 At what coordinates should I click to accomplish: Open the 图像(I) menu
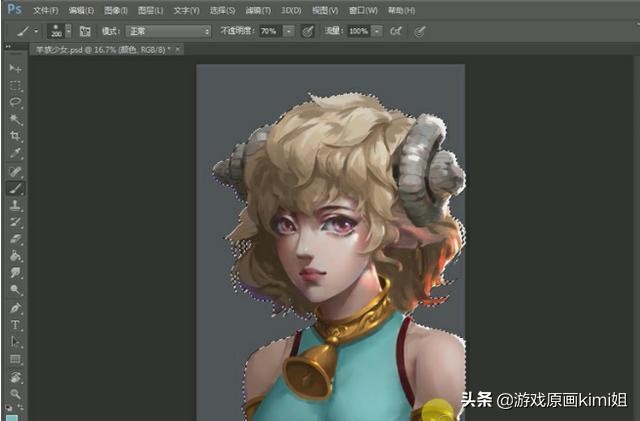tap(116, 11)
